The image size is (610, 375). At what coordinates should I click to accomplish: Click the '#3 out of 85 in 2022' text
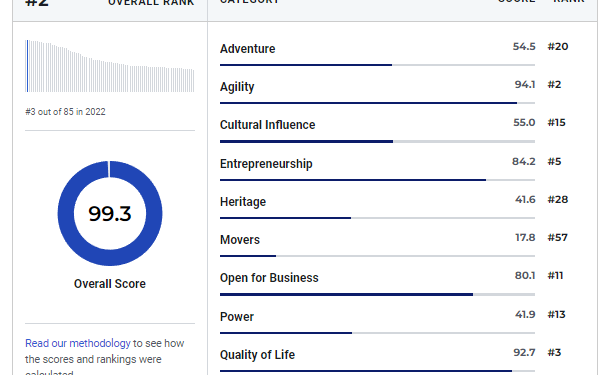tap(65, 112)
